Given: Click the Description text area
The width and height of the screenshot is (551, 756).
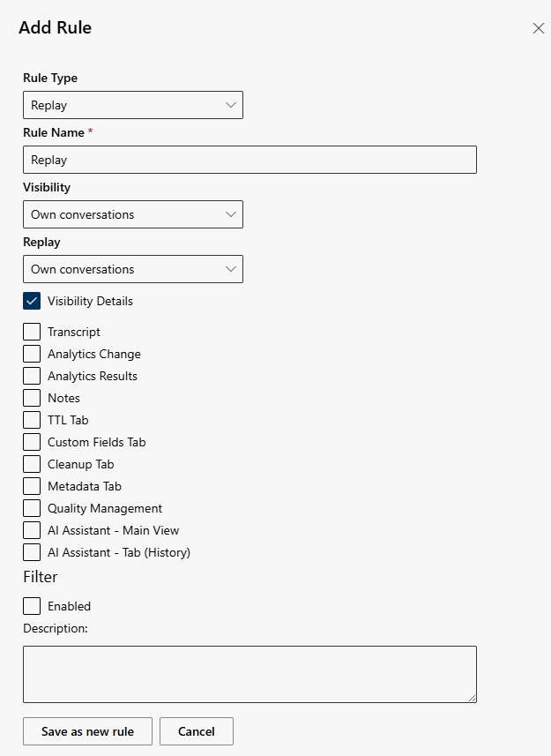Looking at the screenshot, I should pyautogui.click(x=249, y=674).
